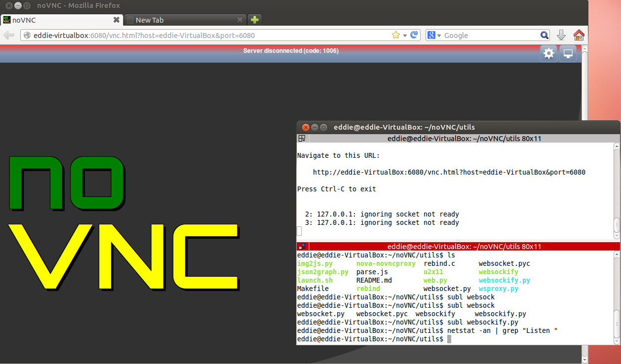Click rebind.c in the listing

439,263
